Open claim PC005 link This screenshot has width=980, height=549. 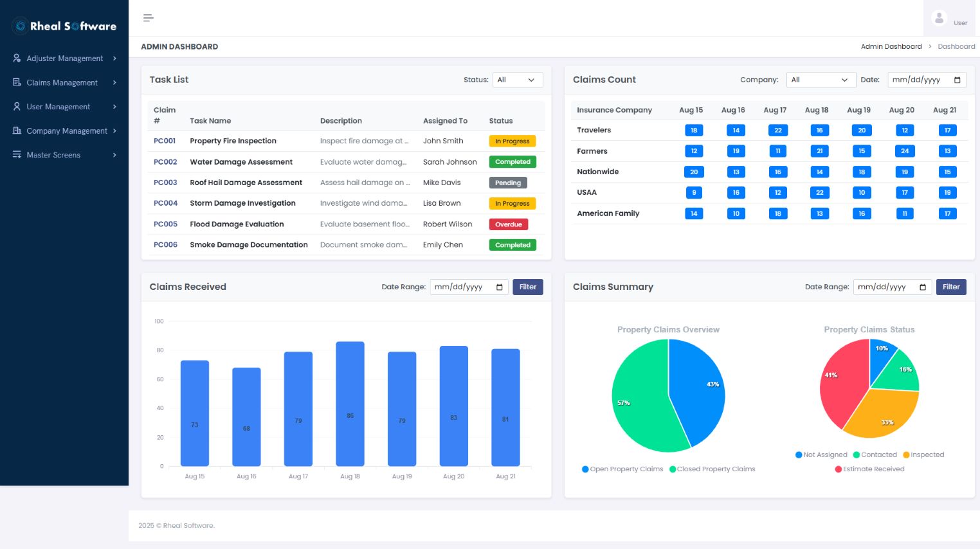coord(165,224)
